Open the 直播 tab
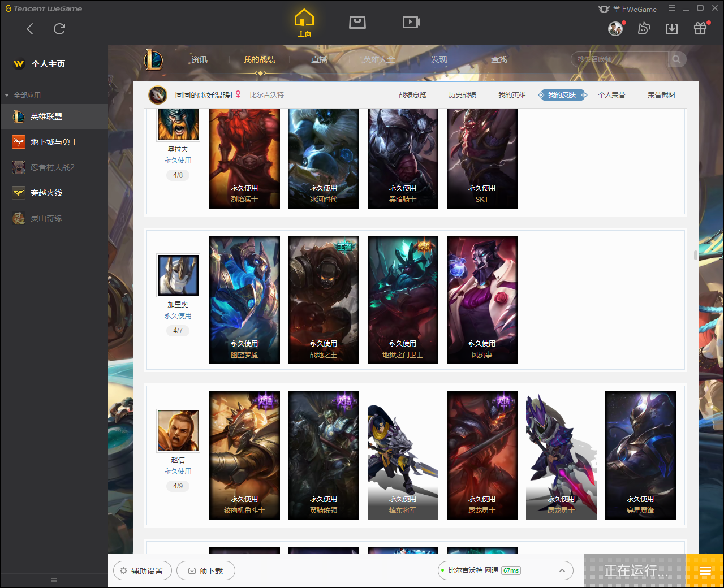Viewport: 724px width, 588px height. coord(319,59)
